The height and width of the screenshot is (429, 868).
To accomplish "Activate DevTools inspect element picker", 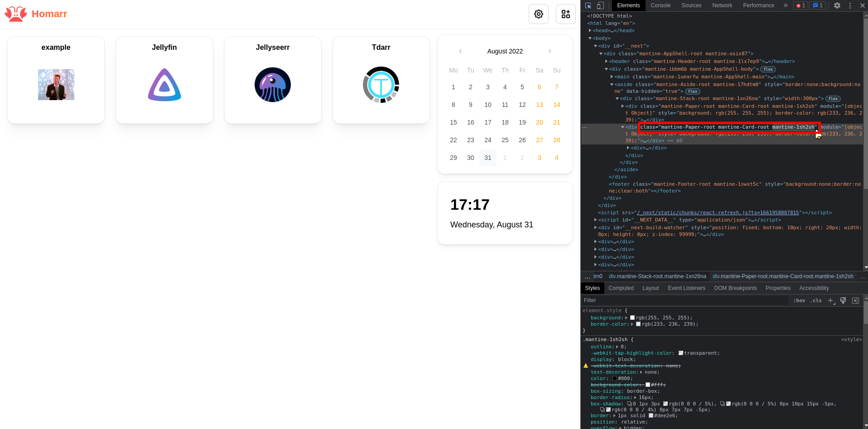I will tap(588, 5).
